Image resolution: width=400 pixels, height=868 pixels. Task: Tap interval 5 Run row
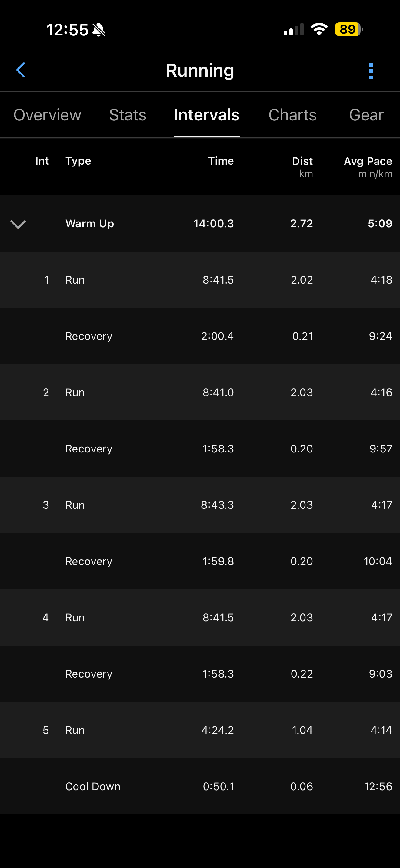[200, 730]
